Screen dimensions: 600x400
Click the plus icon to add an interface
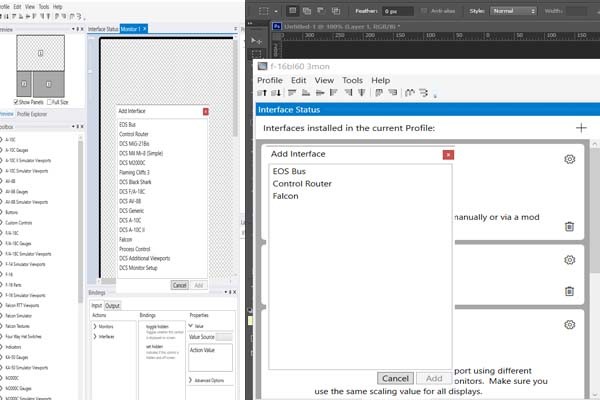click(x=581, y=128)
